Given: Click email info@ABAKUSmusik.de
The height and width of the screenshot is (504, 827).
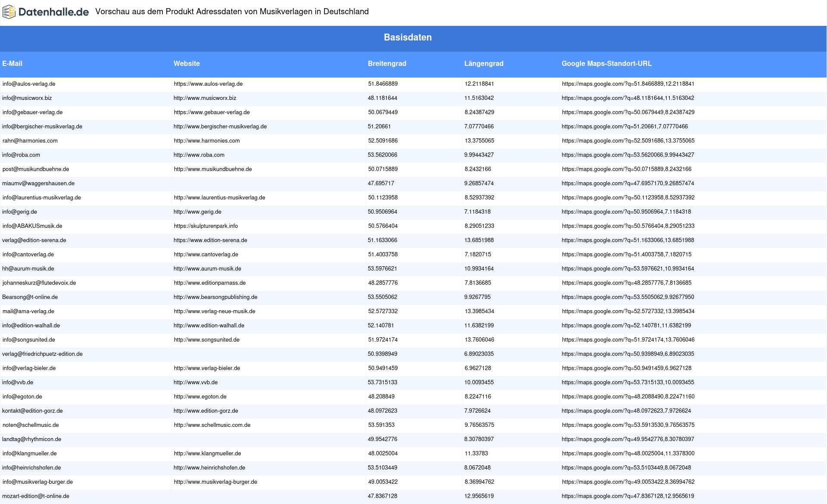Looking at the screenshot, I should [32, 226].
